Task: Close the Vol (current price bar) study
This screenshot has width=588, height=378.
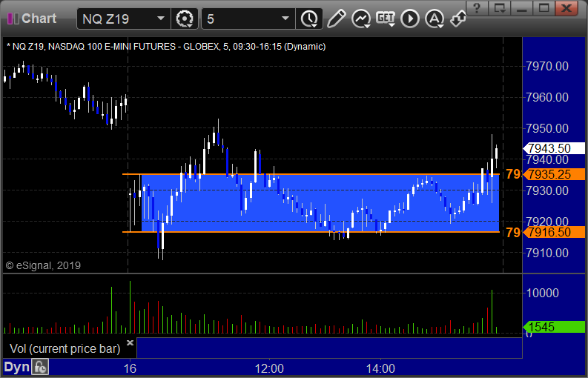Action: (130, 342)
